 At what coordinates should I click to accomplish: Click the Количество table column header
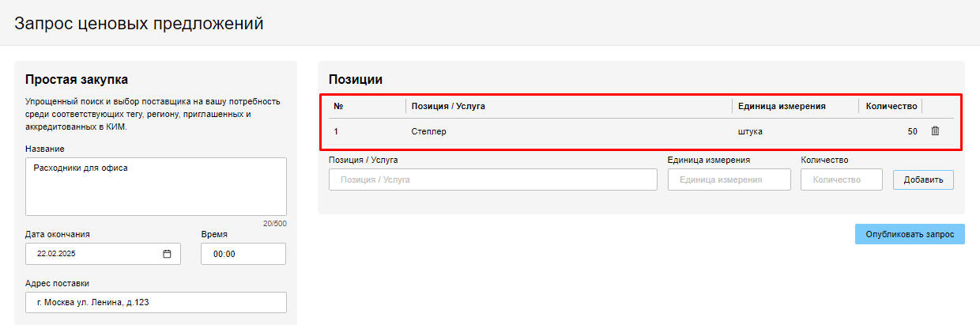tap(891, 106)
